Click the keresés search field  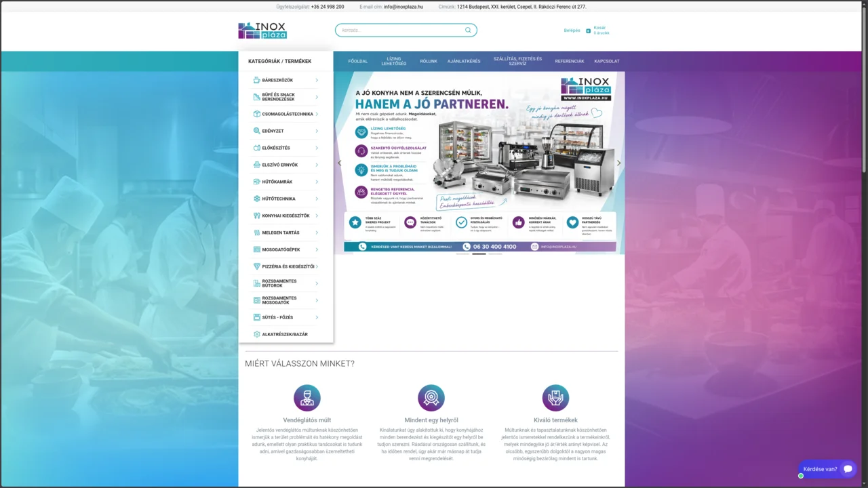tap(406, 30)
